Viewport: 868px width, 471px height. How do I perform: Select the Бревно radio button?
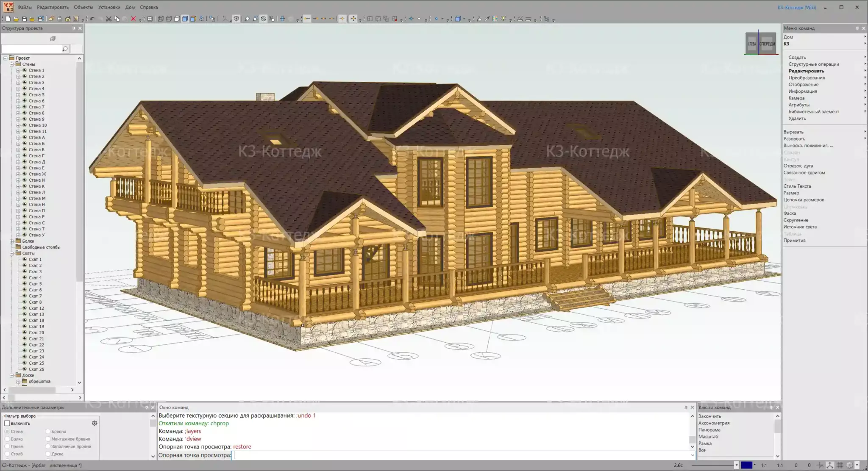48,431
